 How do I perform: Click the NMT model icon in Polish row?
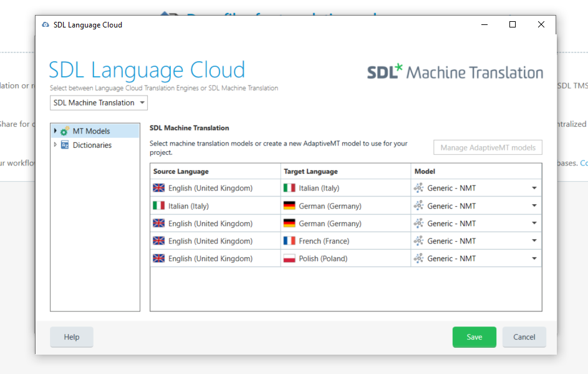point(418,258)
